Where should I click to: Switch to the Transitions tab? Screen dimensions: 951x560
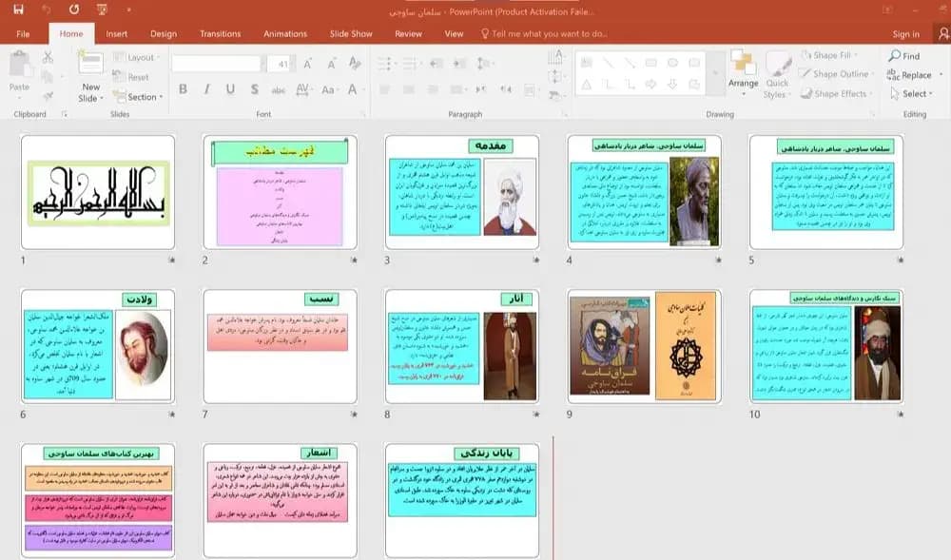(221, 34)
